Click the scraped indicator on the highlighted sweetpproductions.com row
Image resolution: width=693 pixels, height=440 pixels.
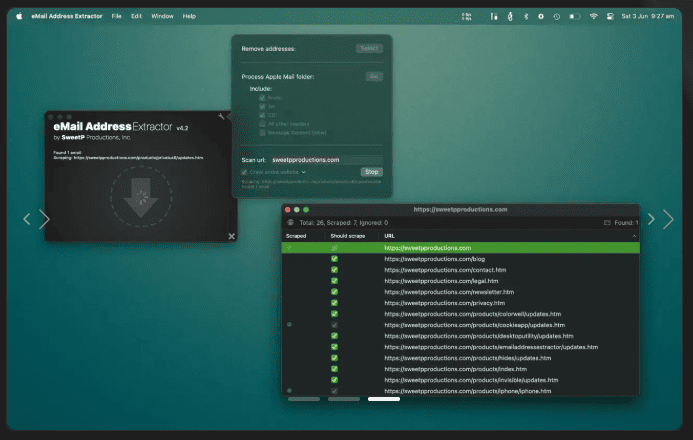289,248
